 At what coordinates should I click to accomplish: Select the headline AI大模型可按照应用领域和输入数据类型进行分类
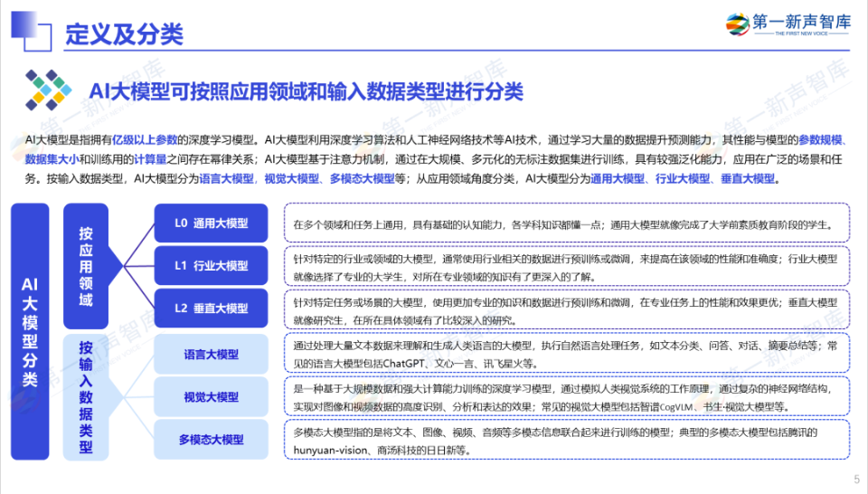point(307,91)
